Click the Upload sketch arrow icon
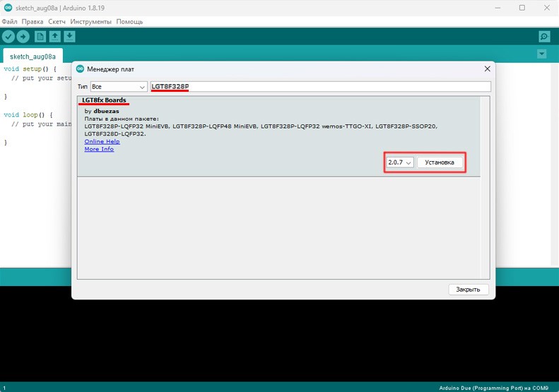 pos(23,37)
